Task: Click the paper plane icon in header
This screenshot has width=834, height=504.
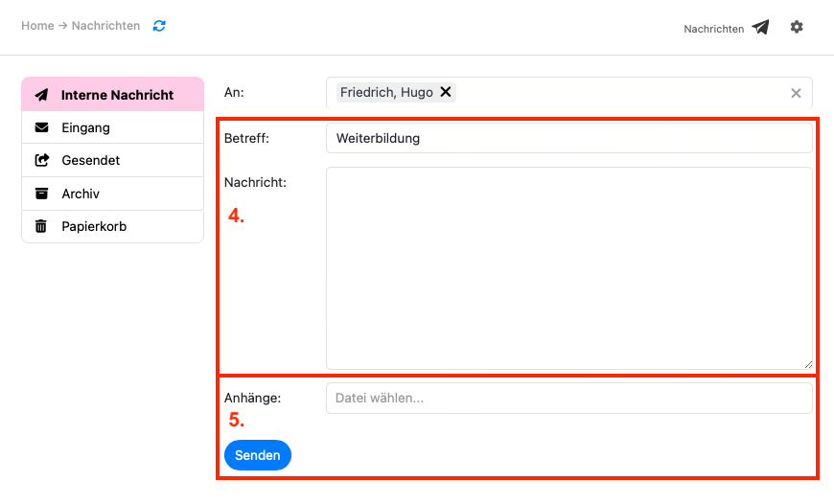Action: (760, 28)
